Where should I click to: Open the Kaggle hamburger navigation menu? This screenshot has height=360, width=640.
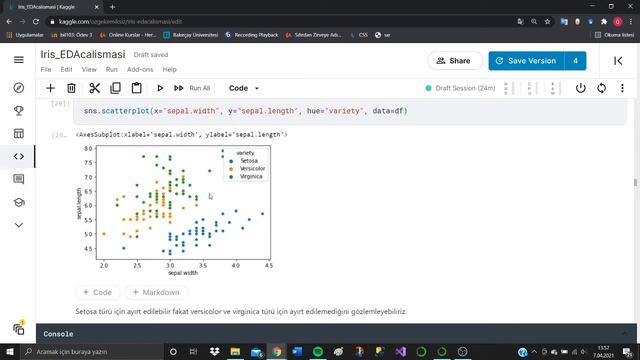pos(19,60)
